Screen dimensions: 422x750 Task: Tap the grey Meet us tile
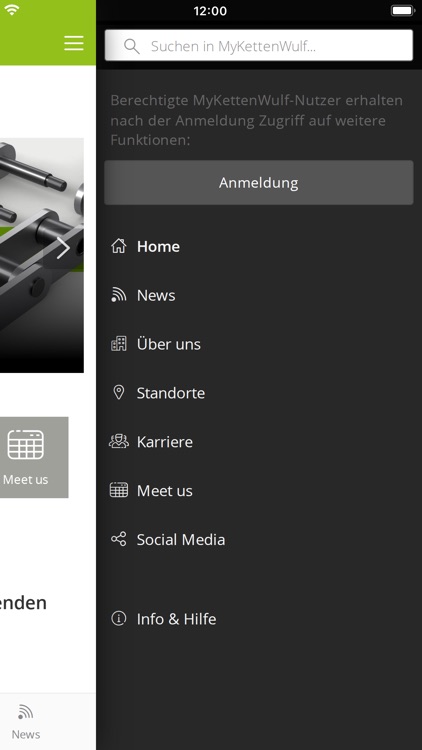coord(34,457)
